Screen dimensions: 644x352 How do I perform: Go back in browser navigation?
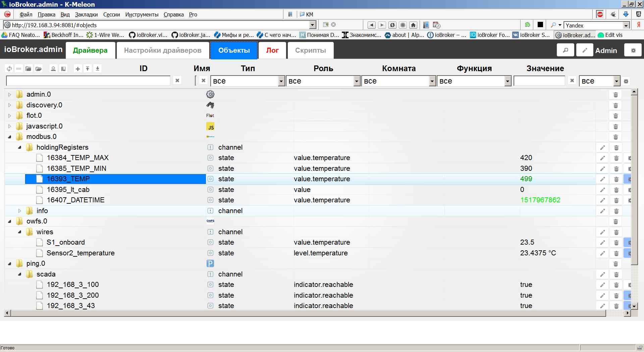click(371, 25)
